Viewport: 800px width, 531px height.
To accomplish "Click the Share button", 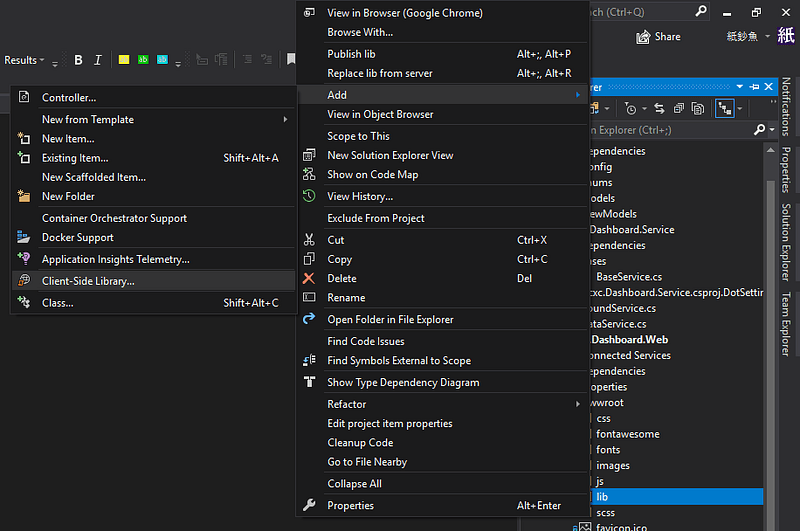I will (x=658, y=37).
